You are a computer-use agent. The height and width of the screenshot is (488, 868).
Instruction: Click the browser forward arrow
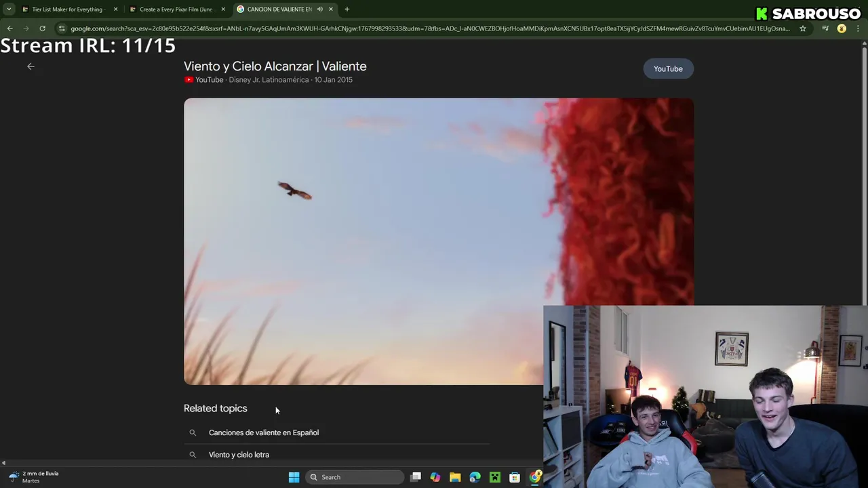[26, 28]
